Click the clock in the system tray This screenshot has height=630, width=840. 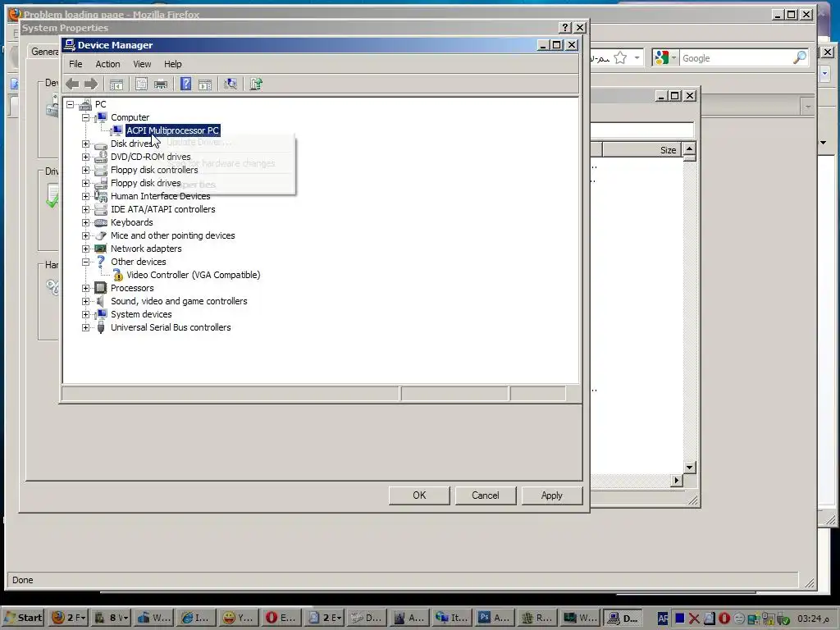[813, 619]
